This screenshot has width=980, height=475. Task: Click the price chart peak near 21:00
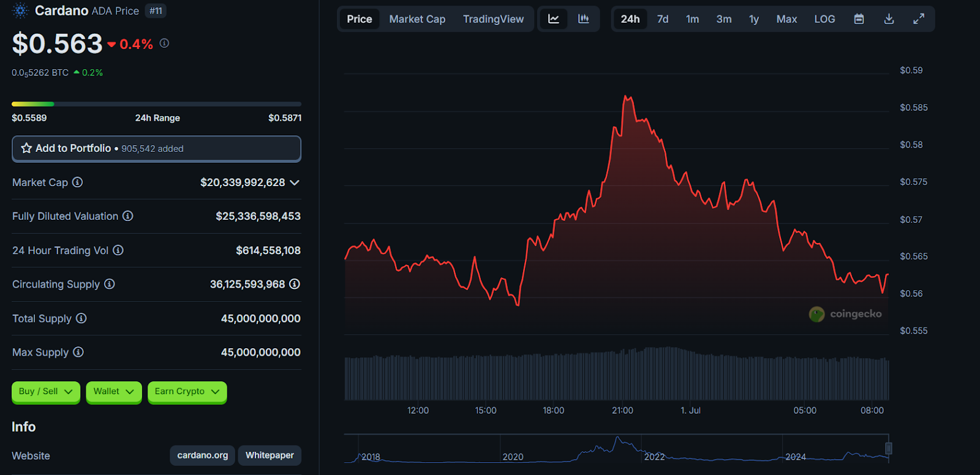click(626, 97)
